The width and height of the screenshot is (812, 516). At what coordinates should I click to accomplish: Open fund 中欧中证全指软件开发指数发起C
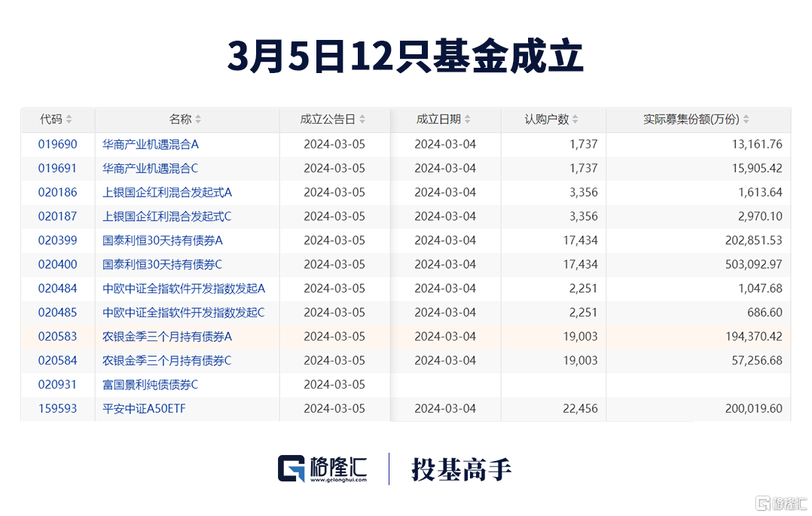click(x=183, y=313)
